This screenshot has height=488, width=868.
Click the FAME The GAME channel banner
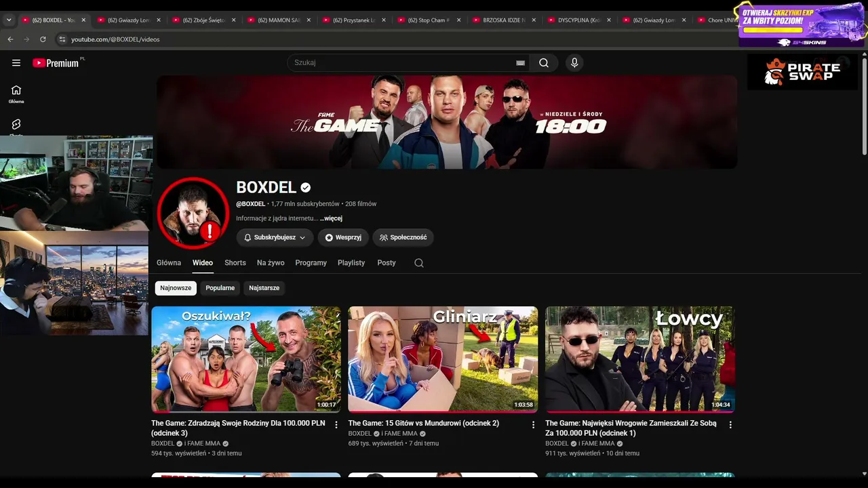(447, 122)
